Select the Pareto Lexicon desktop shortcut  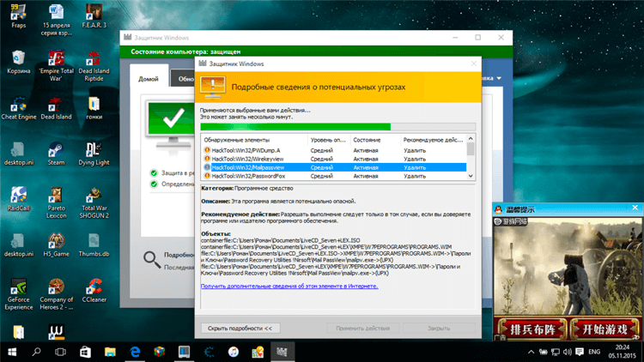(x=57, y=202)
